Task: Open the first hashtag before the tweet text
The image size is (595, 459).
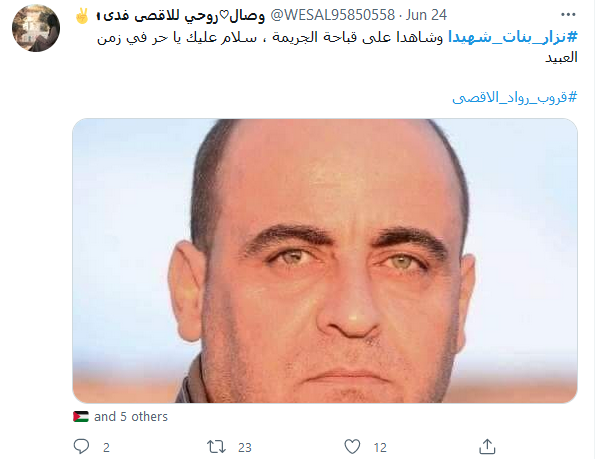Action: (x=513, y=37)
